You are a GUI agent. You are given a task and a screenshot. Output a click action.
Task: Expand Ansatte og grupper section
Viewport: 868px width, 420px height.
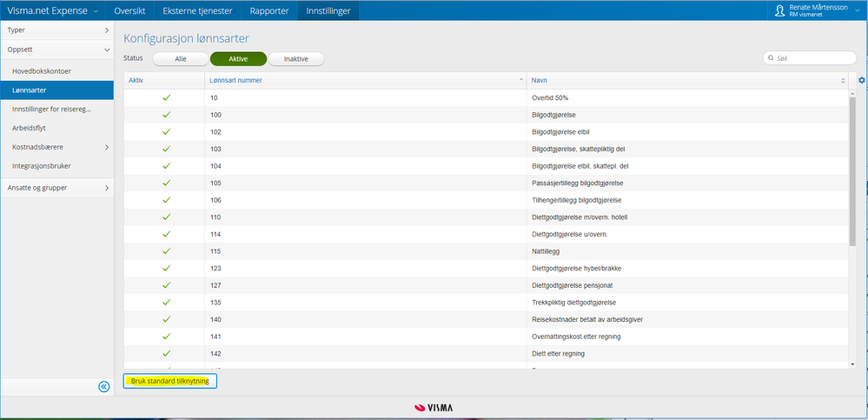pyautogui.click(x=56, y=188)
